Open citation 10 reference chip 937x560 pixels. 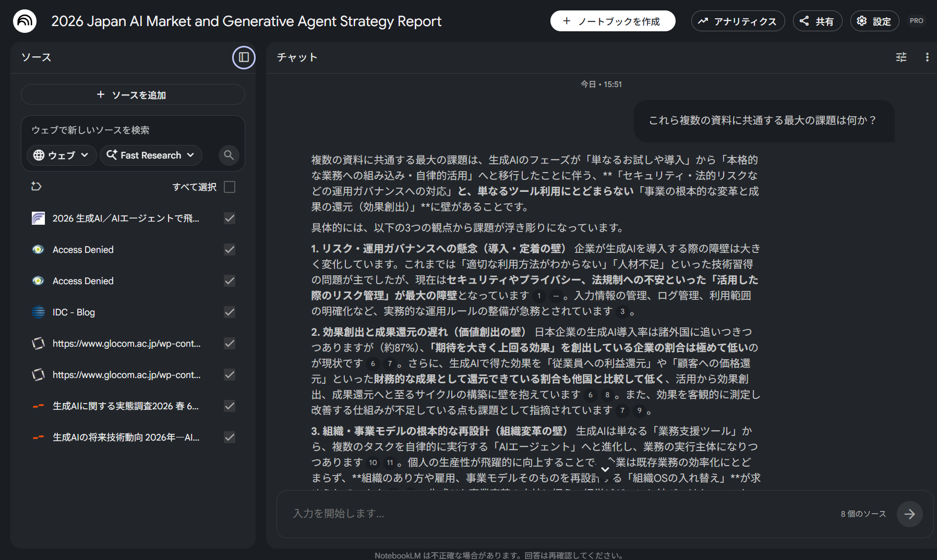[373, 462]
